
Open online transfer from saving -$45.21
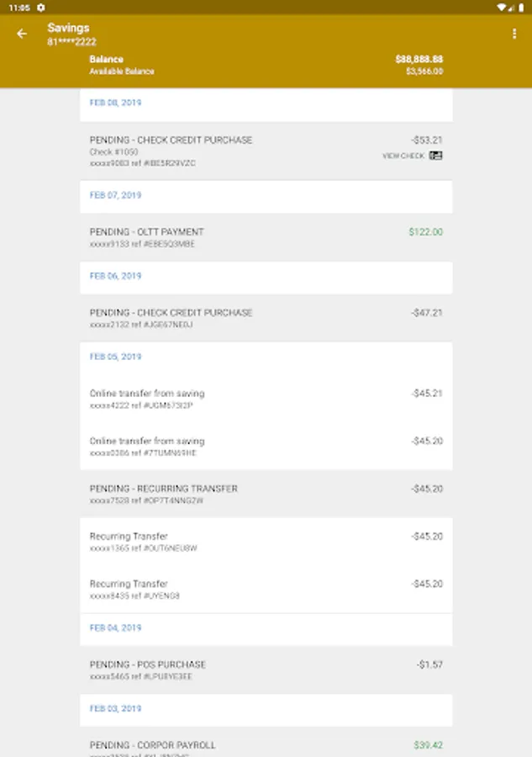click(x=266, y=399)
